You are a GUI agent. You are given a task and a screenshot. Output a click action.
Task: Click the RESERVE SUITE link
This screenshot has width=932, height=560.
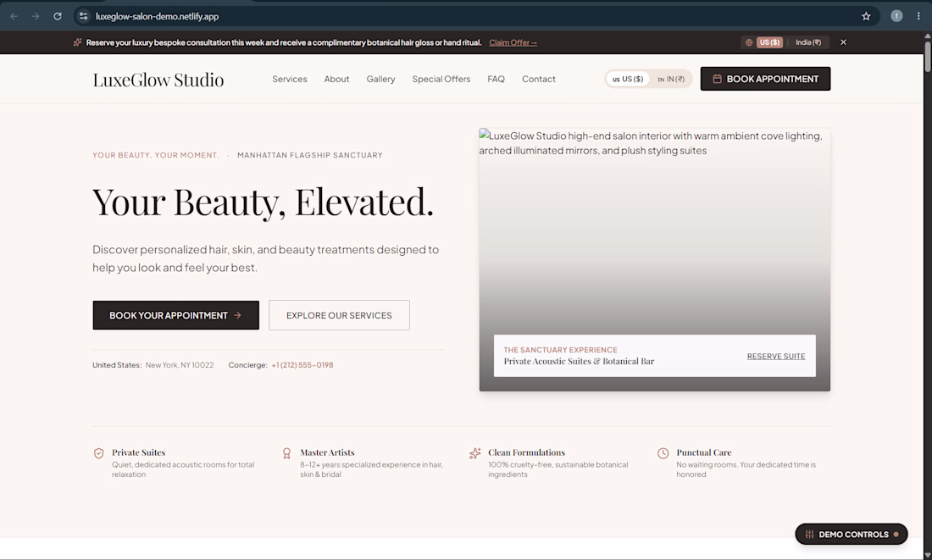(775, 356)
